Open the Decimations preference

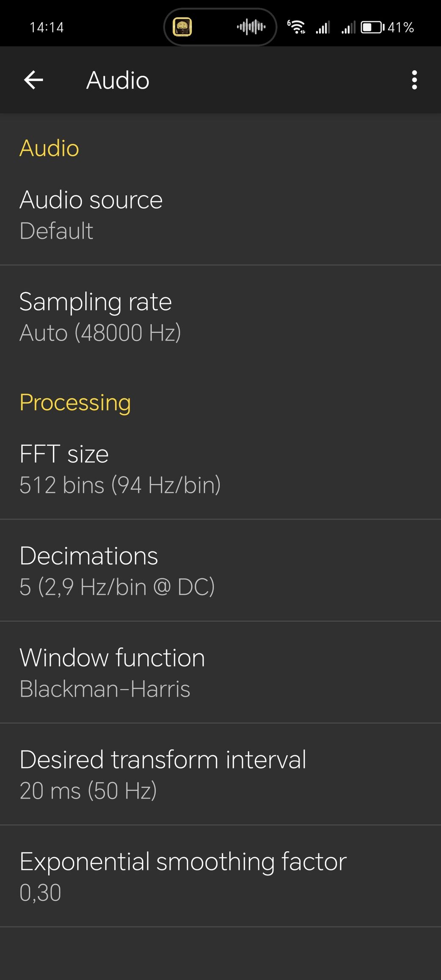220,571
